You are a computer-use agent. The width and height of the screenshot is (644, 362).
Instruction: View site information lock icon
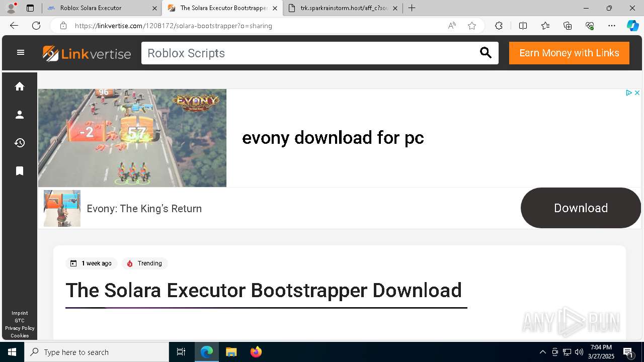pyautogui.click(x=63, y=26)
